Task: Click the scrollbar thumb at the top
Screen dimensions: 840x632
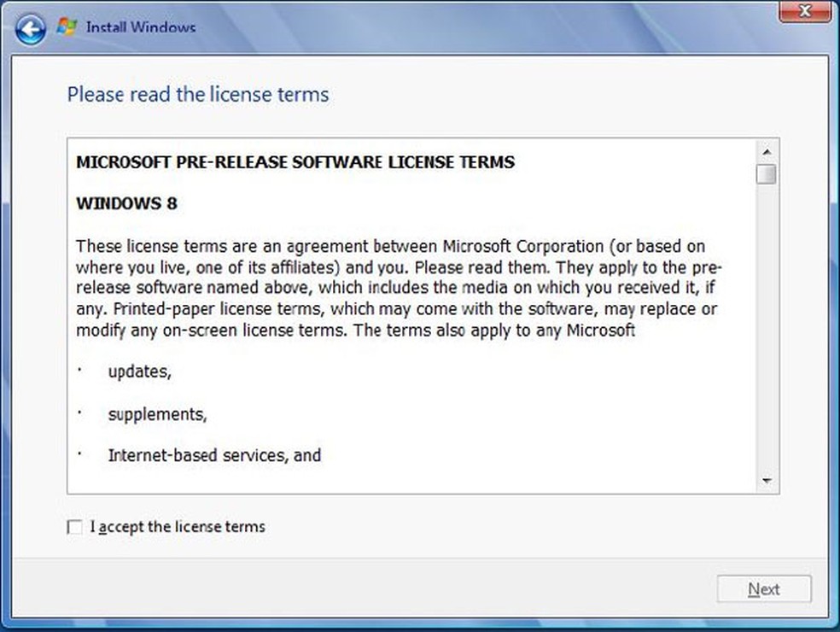Action: pyautogui.click(x=765, y=175)
